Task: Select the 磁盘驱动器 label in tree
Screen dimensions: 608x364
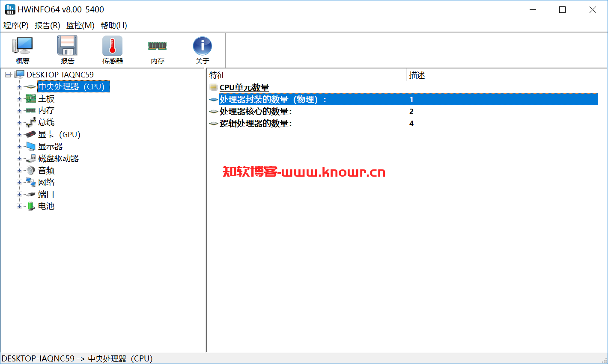Action: click(59, 159)
